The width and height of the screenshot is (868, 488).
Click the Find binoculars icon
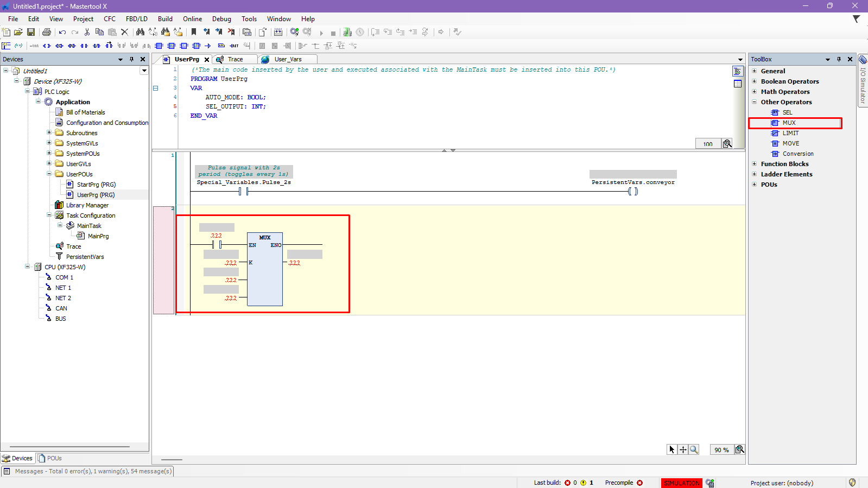[140, 33]
